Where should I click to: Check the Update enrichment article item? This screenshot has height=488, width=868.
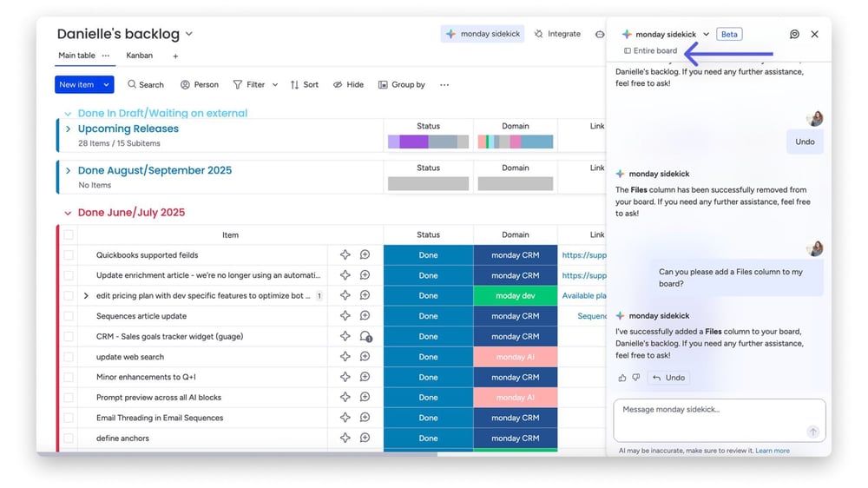(69, 275)
